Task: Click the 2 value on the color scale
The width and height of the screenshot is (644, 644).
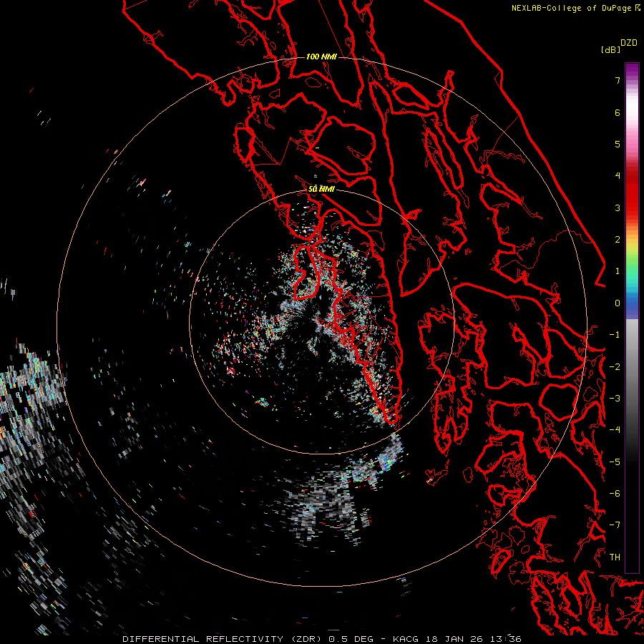Action: 618,239
